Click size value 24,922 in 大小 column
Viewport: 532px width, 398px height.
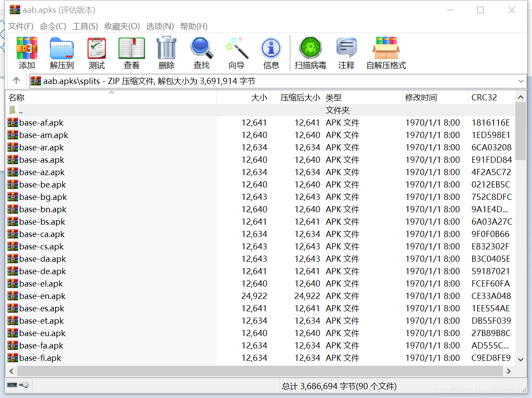coord(254,296)
